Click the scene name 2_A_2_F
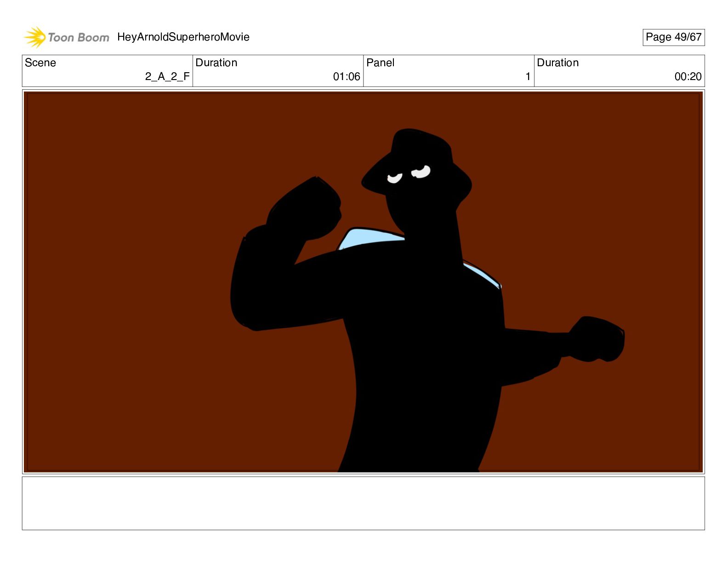The image size is (728, 563). point(167,76)
